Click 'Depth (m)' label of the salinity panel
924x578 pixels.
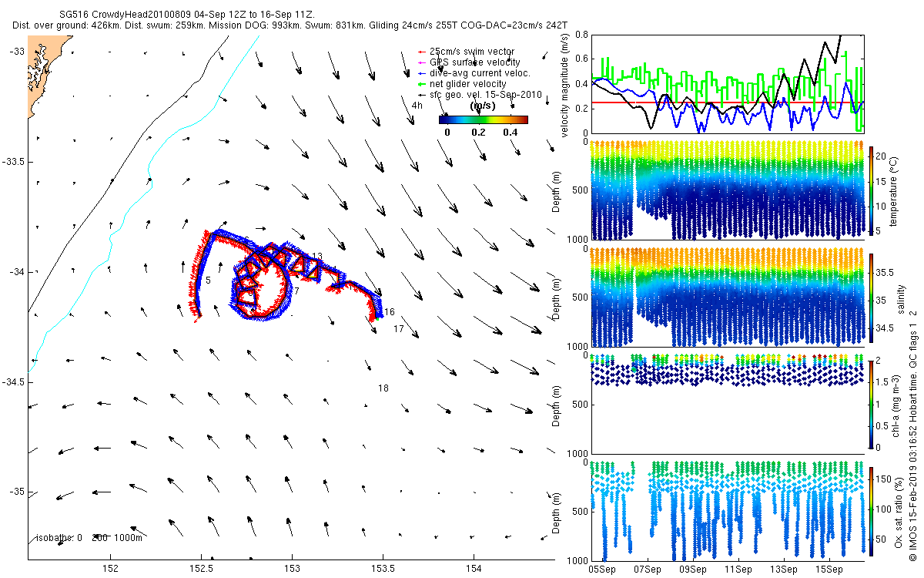[x=557, y=297]
